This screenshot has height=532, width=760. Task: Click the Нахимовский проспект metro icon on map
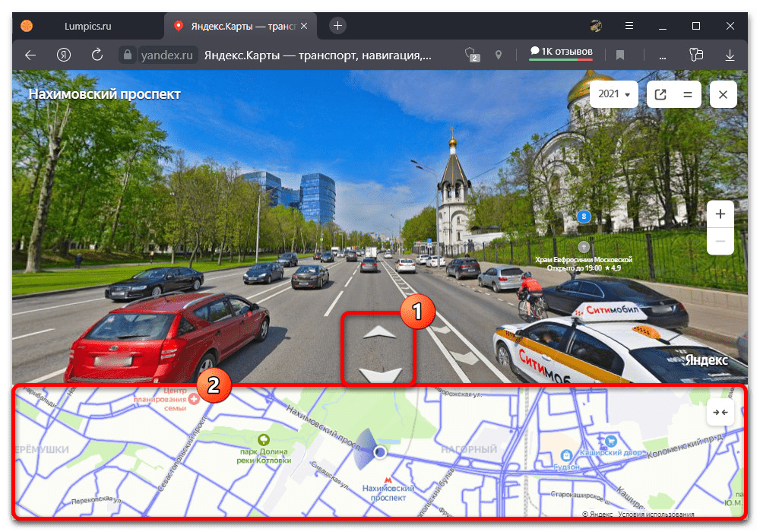click(389, 480)
